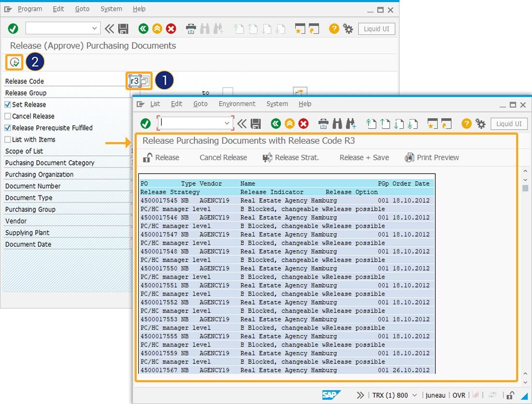Click the Find binoculars icon in Release Code R3 window
532x404 pixels.
point(337,123)
